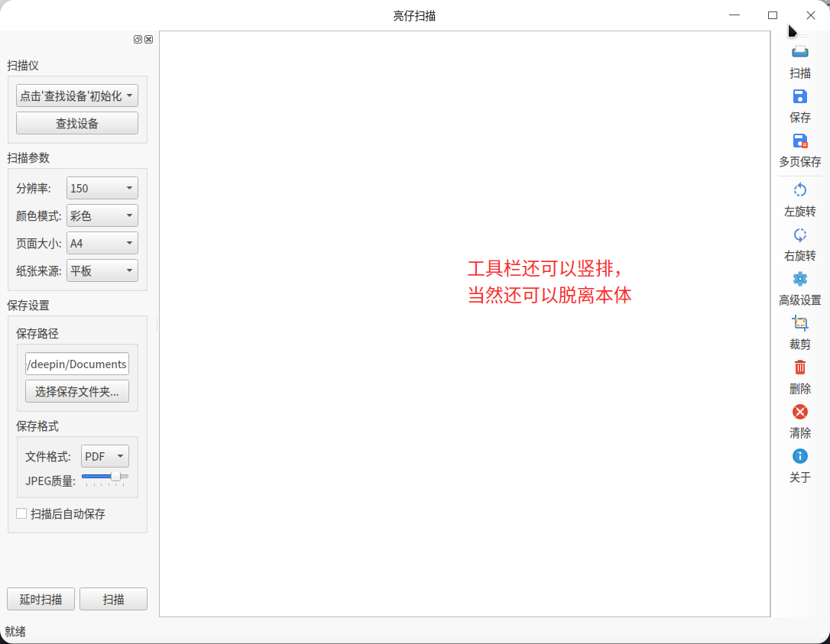Enable auto-save after scan (扫描后自动保存)
Image resolution: width=830 pixels, height=644 pixels.
tap(21, 514)
